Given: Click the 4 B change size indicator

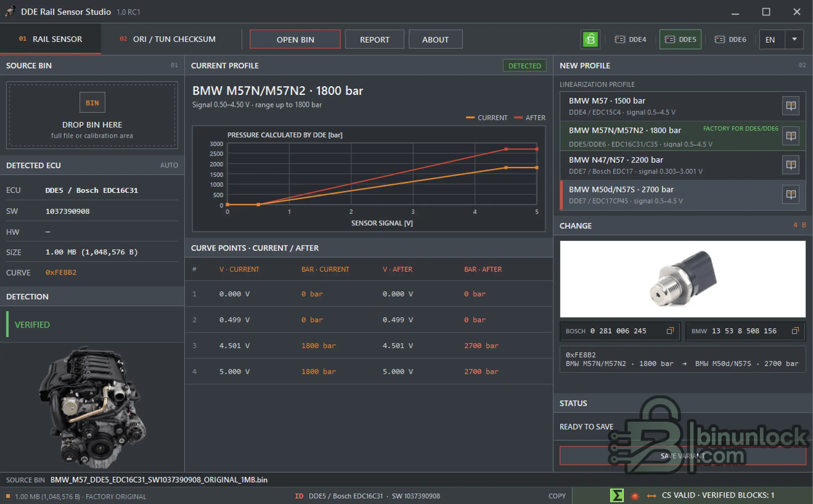Looking at the screenshot, I should pos(800,225).
